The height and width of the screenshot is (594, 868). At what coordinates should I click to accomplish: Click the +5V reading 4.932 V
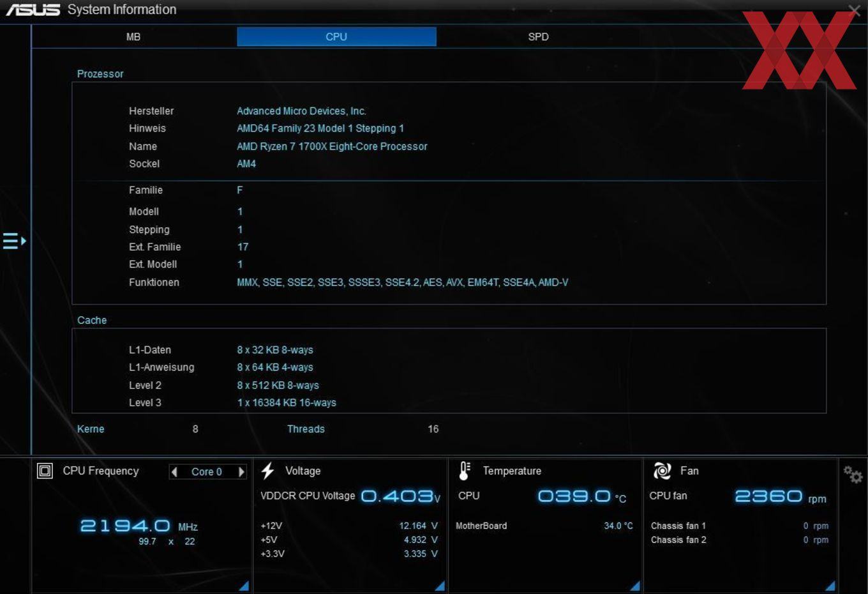pyautogui.click(x=421, y=540)
